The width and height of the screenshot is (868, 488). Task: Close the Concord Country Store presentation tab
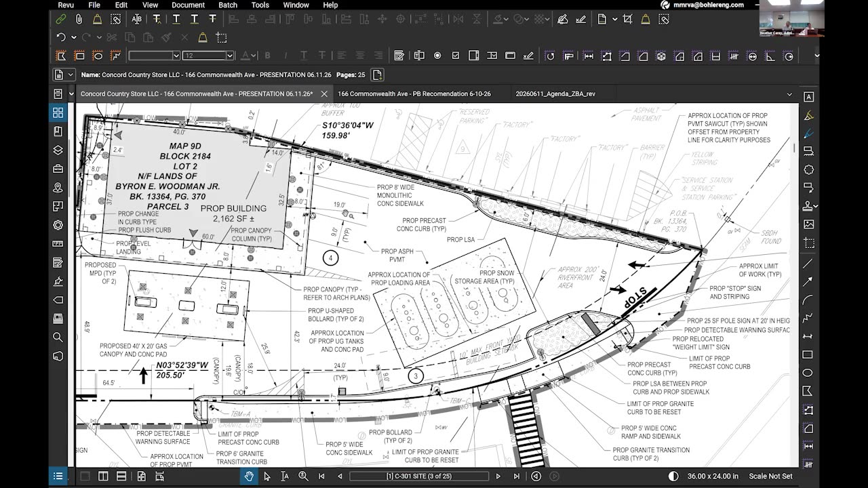click(324, 94)
